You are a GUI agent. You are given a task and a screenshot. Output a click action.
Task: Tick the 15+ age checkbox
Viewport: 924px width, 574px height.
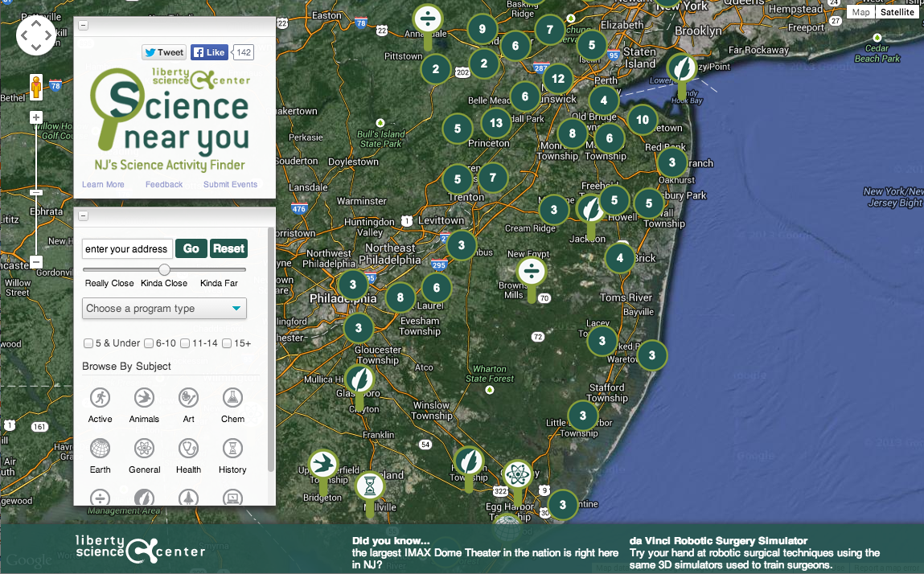[x=228, y=343]
